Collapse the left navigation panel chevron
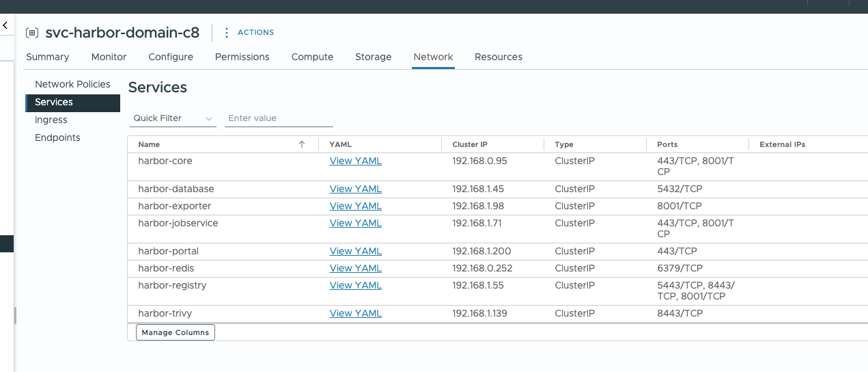The image size is (868, 372). click(5, 25)
